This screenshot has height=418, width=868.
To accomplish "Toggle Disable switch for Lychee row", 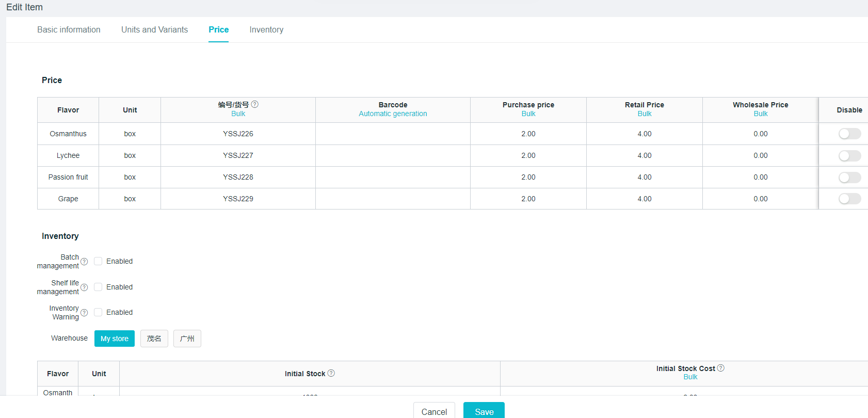I will pyautogui.click(x=849, y=156).
